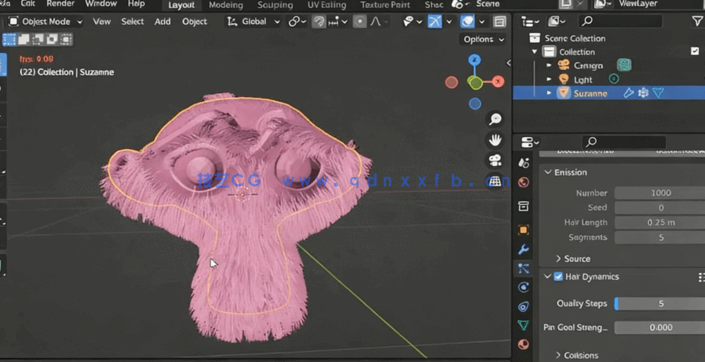Image resolution: width=705 pixels, height=362 pixels.
Task: Open the outliner display mode dropdown
Action: coord(556,21)
